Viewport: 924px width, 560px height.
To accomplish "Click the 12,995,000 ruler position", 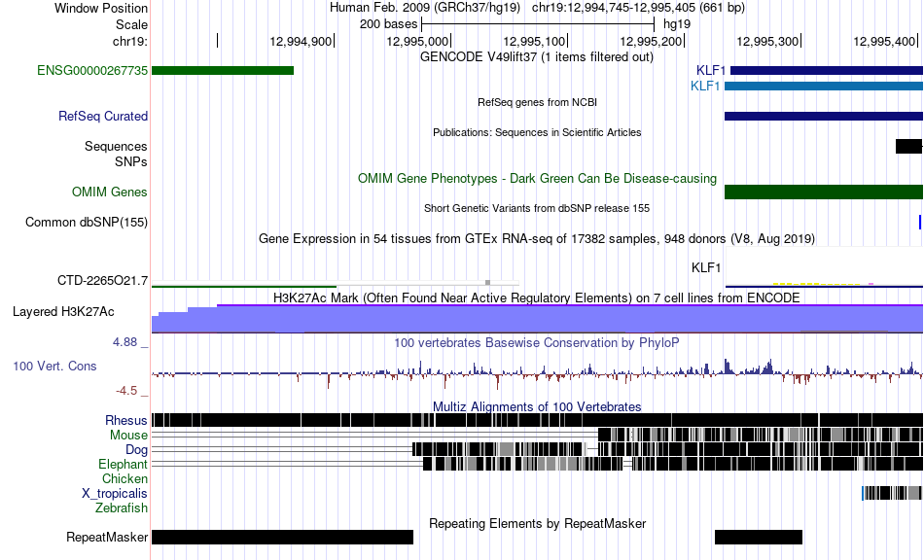I will 418,41.
